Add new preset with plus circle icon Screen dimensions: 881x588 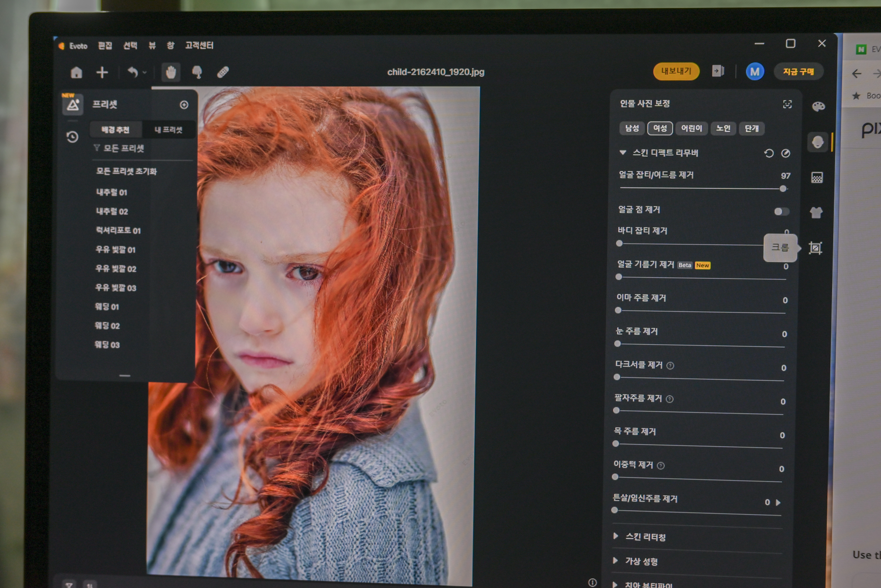tap(184, 105)
